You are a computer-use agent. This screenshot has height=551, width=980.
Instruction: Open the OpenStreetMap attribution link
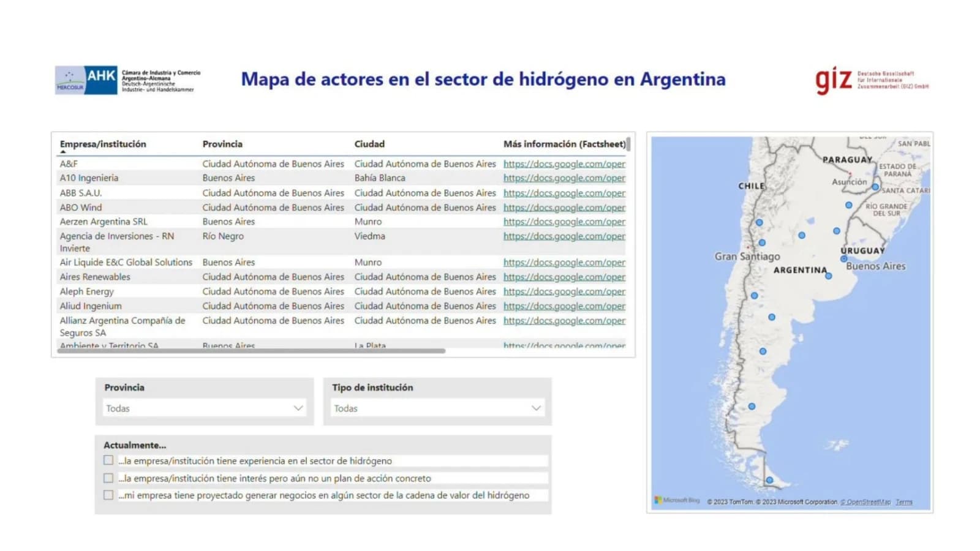click(x=865, y=502)
